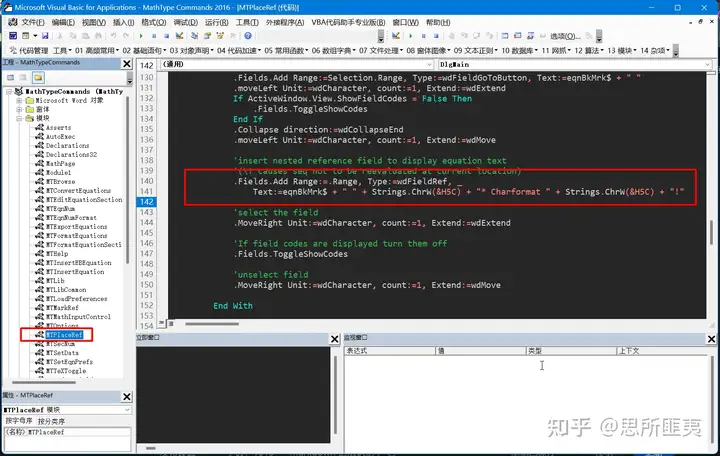Viewport: 720px width, 456px height.
Task: Click Toggle Folders icon in Project panel
Action: coord(38,78)
